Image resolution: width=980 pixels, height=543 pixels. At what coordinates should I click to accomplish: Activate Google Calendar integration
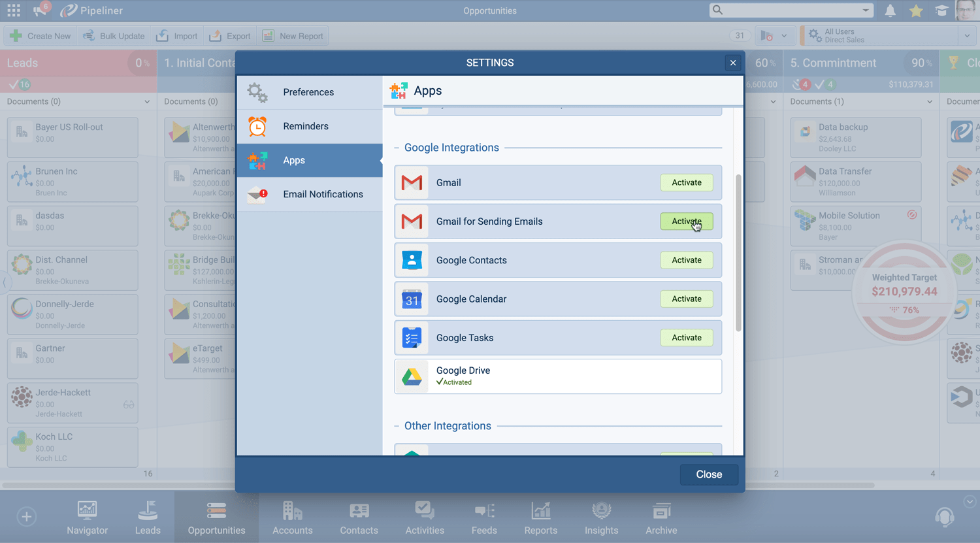point(686,299)
